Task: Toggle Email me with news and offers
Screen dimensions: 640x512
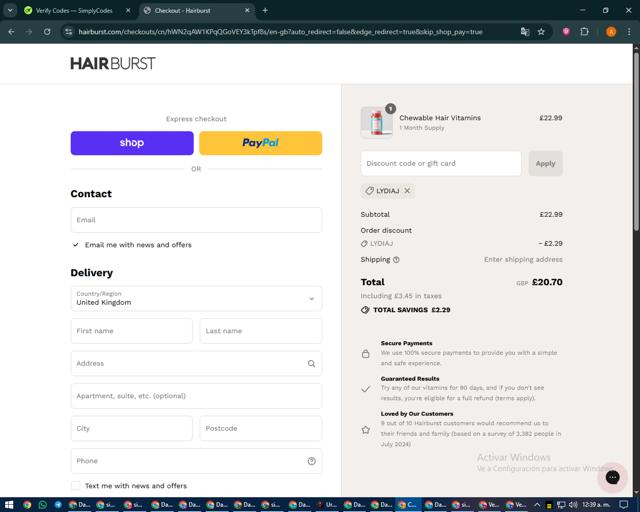Action: pyautogui.click(x=76, y=245)
